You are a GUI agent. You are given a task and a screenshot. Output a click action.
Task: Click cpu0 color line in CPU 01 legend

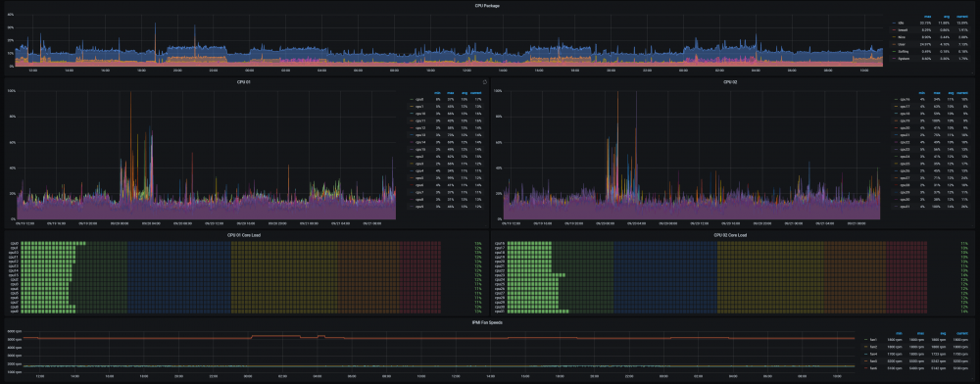pyautogui.click(x=411, y=99)
